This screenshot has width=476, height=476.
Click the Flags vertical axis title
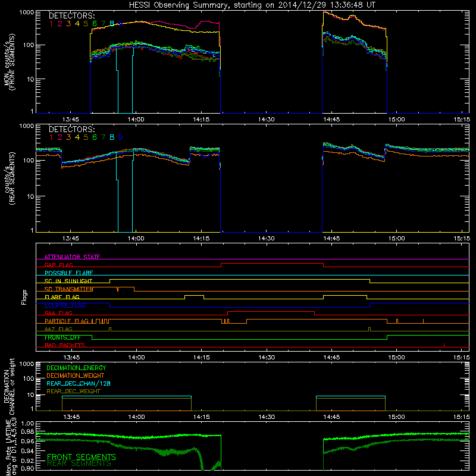pos(24,297)
